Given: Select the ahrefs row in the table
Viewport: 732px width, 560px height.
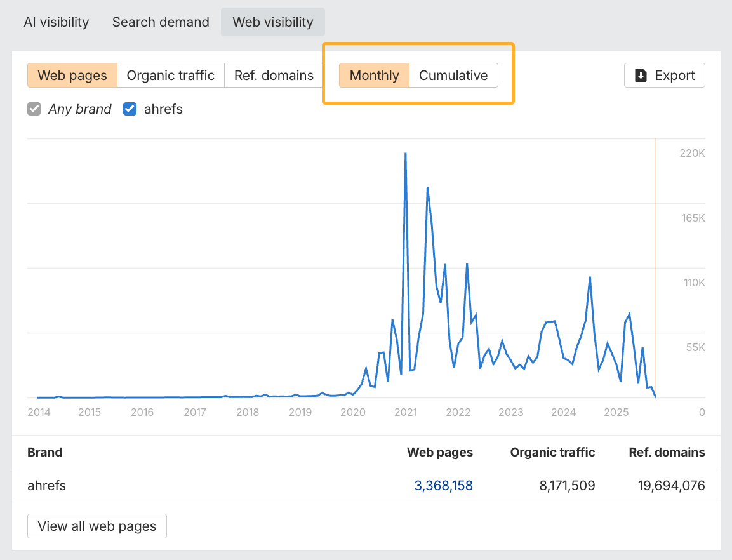Looking at the screenshot, I should pyautogui.click(x=46, y=485).
